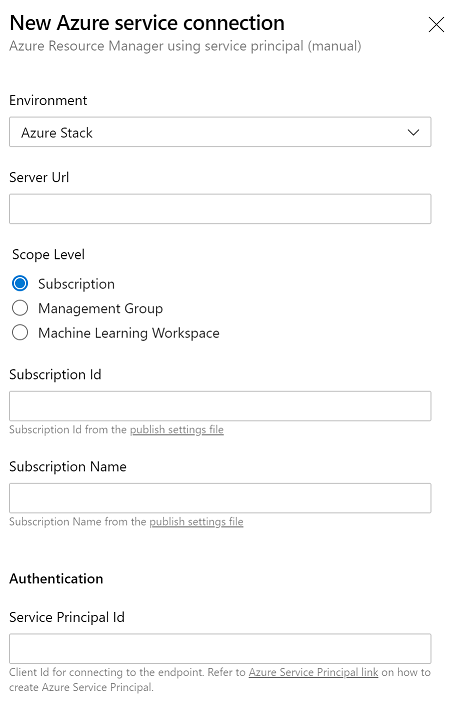Focus the Service Principal Id input field
Screen dimensions: 450x701
(x=220, y=648)
